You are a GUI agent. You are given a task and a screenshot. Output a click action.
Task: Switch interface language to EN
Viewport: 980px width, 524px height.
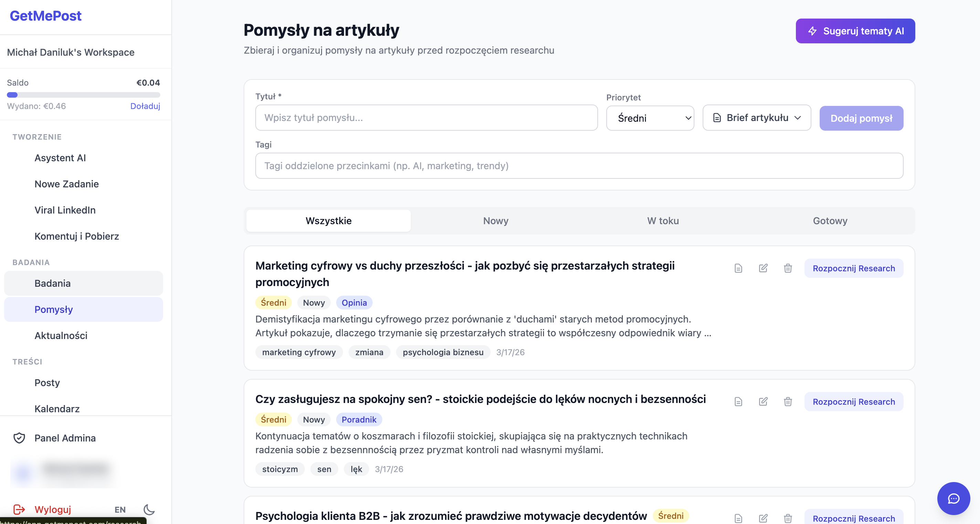[x=119, y=510]
